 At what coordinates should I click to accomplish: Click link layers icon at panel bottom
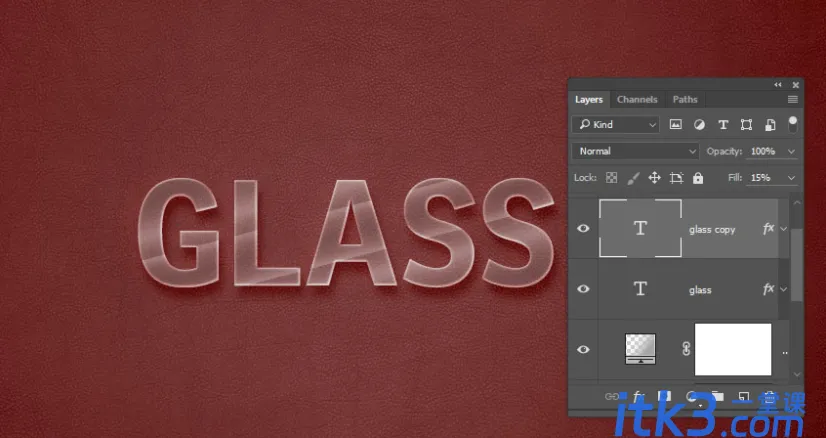[x=612, y=396]
